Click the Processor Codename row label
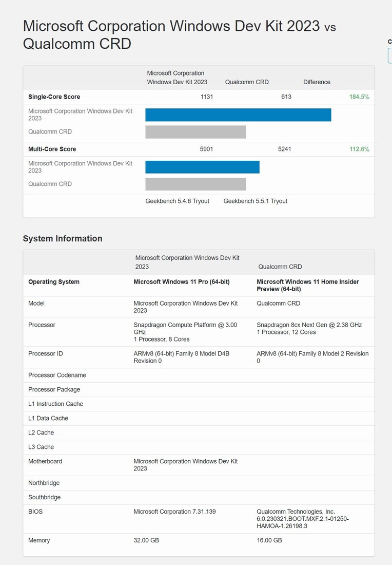The height and width of the screenshot is (565, 392). tap(57, 375)
